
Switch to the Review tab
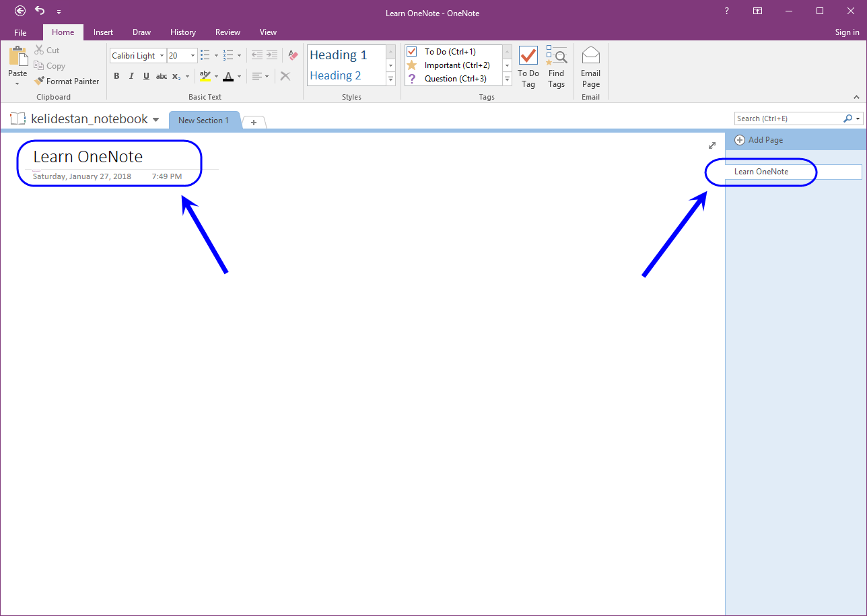pyautogui.click(x=228, y=32)
